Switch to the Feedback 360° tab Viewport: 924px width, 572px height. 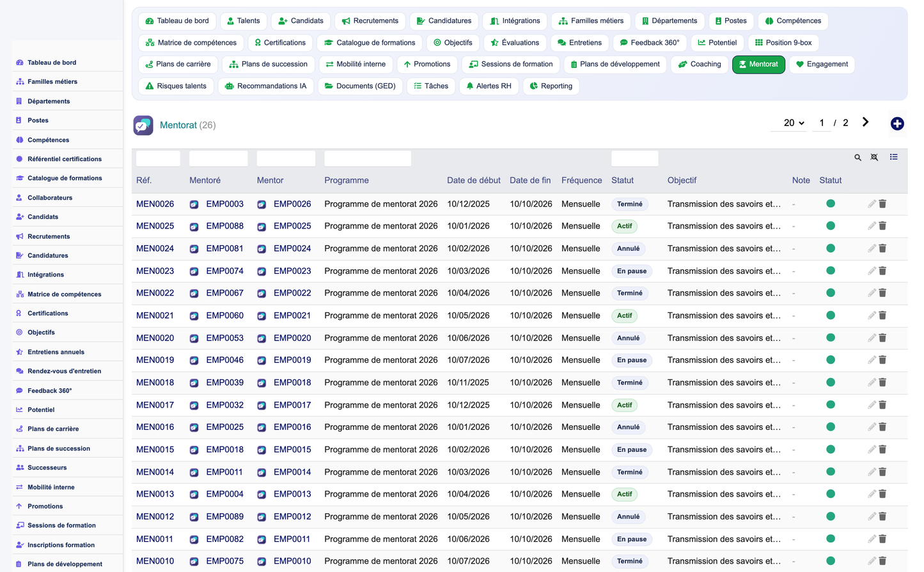[x=649, y=43]
